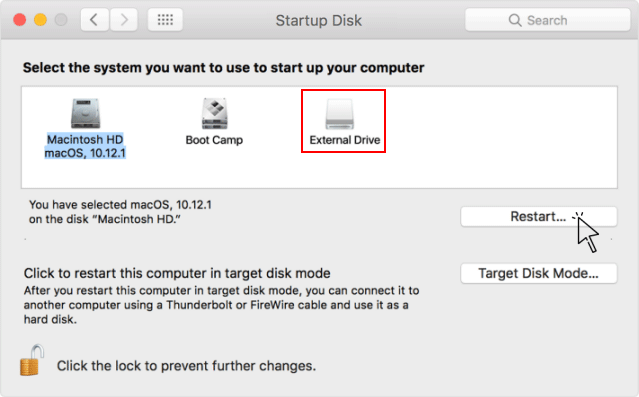Open Target Disk Mode... button
The width and height of the screenshot is (639, 397).
click(538, 273)
